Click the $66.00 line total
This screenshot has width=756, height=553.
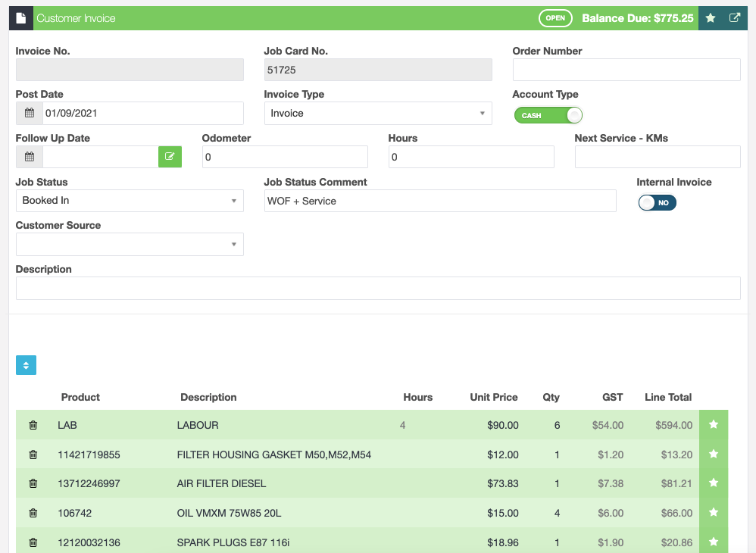677,513
